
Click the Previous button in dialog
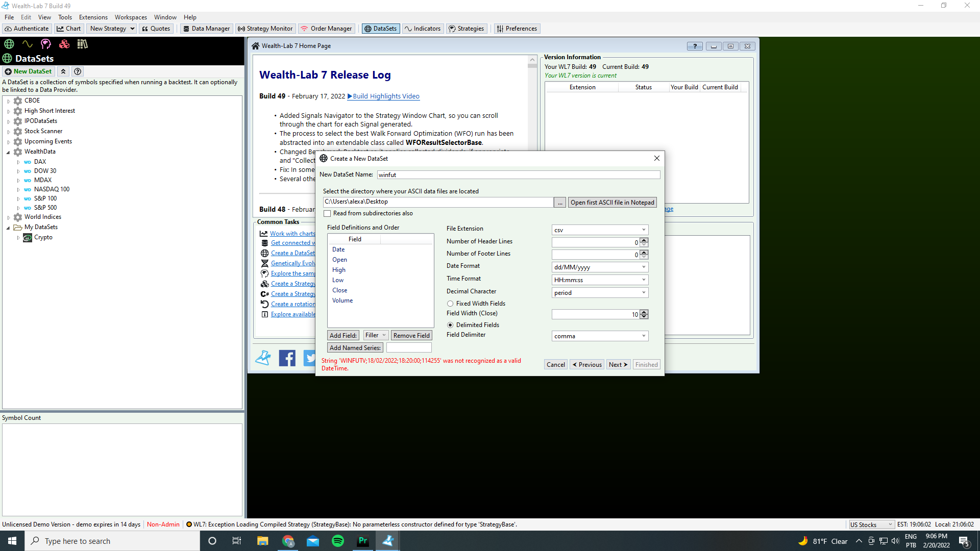[x=587, y=365]
